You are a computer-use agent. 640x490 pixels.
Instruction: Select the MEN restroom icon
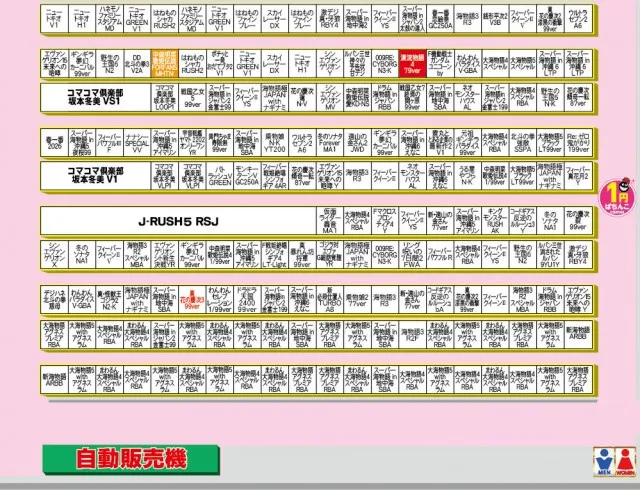pos(603,462)
